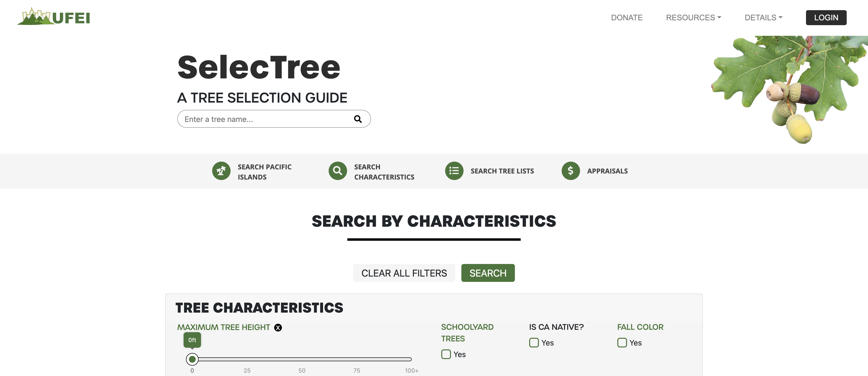Clear the Maximum Tree Height filter with the X
Image resolution: width=868 pixels, height=376 pixels.
(x=278, y=327)
